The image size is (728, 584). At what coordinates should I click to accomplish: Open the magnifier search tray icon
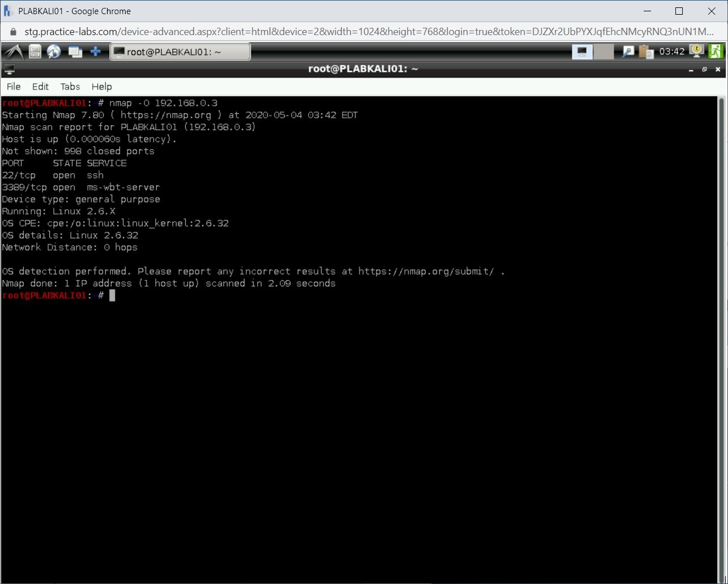pyautogui.click(x=628, y=52)
